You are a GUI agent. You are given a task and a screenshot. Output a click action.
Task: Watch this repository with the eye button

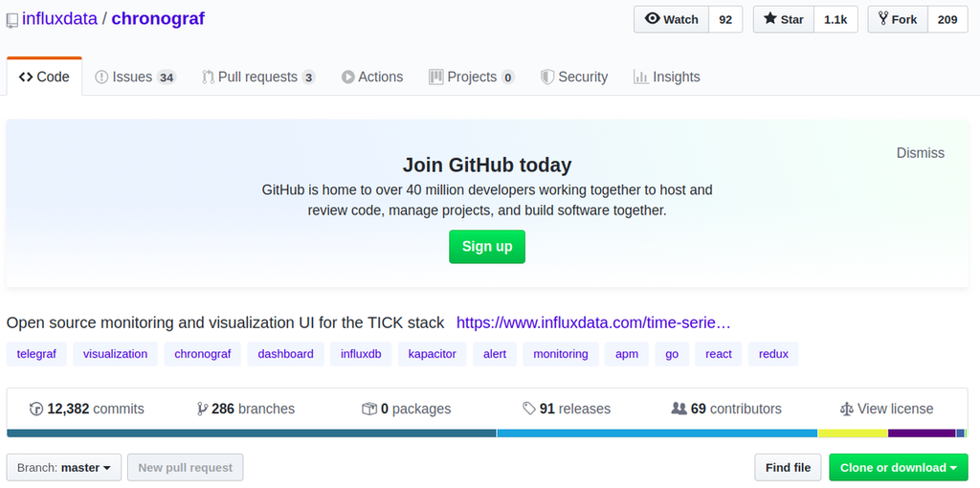click(671, 19)
